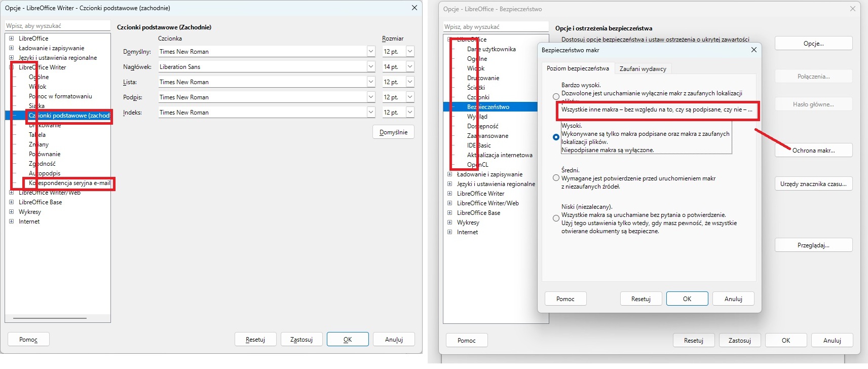Open the Nagłówek font dropdown
Screen dimensions: 868x369
pos(371,66)
